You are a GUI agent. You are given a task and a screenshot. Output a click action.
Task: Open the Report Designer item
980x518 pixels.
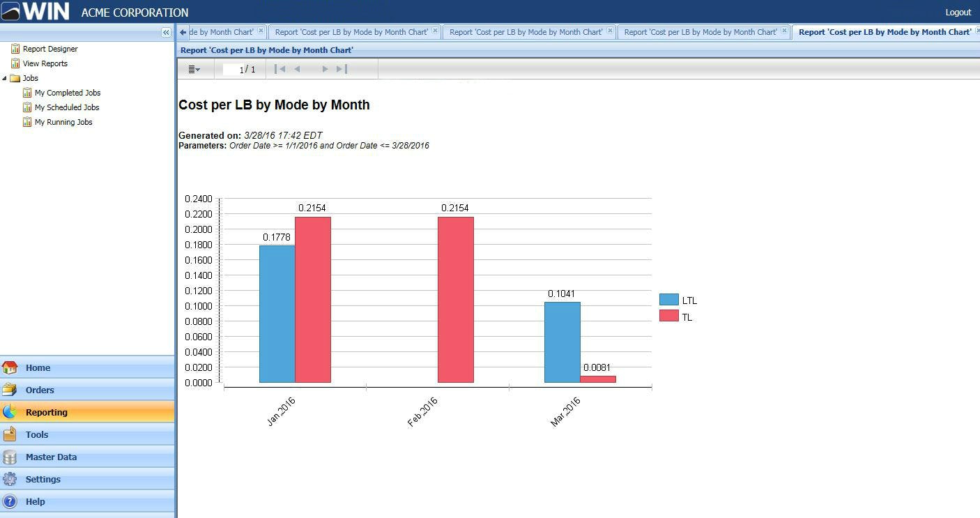pos(49,49)
